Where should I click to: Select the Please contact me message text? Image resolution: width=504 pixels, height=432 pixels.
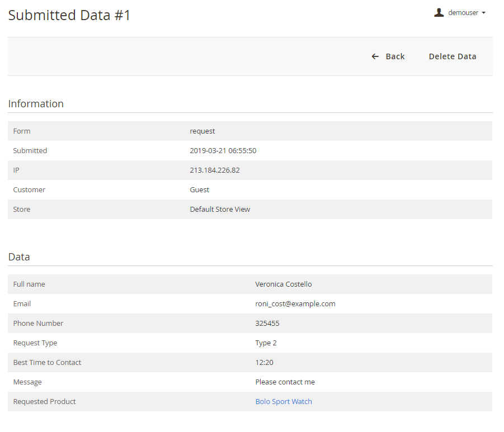pyautogui.click(x=285, y=382)
